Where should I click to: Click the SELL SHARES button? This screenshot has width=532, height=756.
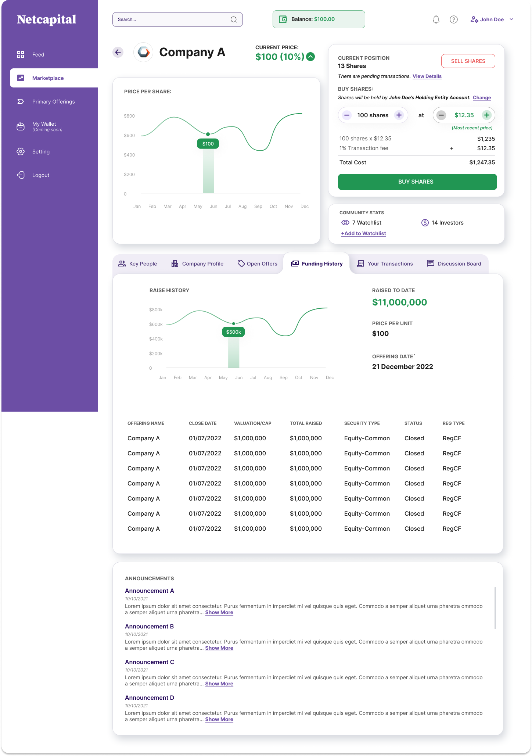click(468, 61)
